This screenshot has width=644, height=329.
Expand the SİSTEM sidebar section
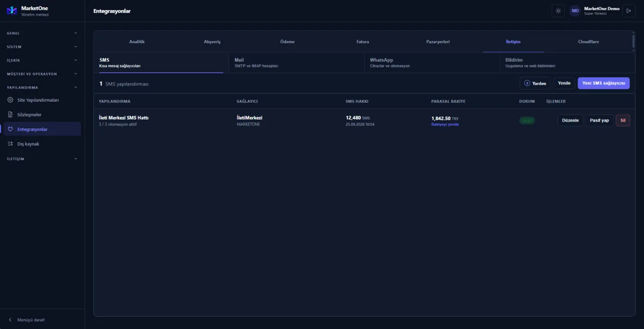click(42, 47)
